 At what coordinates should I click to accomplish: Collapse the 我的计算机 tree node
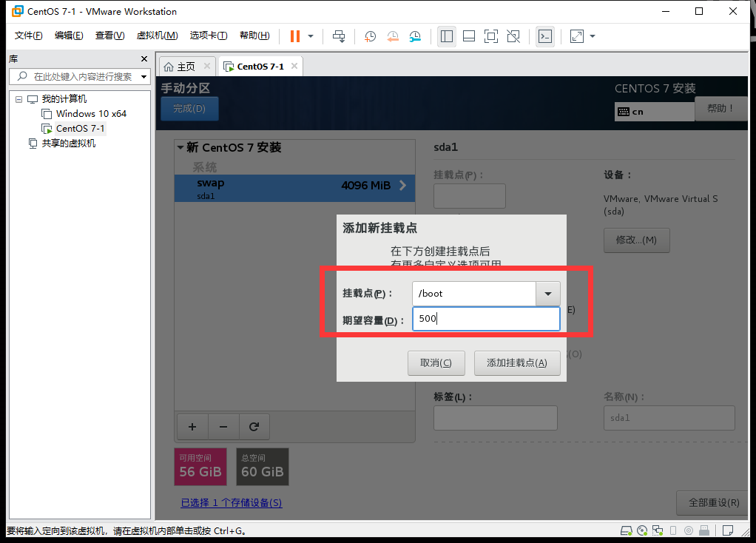point(18,99)
